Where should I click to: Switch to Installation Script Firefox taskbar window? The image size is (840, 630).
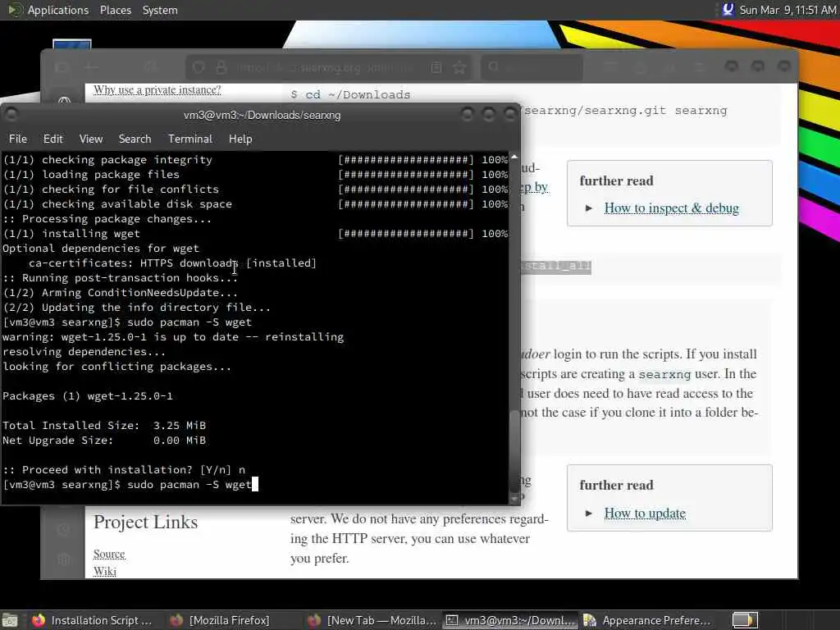[92, 620]
